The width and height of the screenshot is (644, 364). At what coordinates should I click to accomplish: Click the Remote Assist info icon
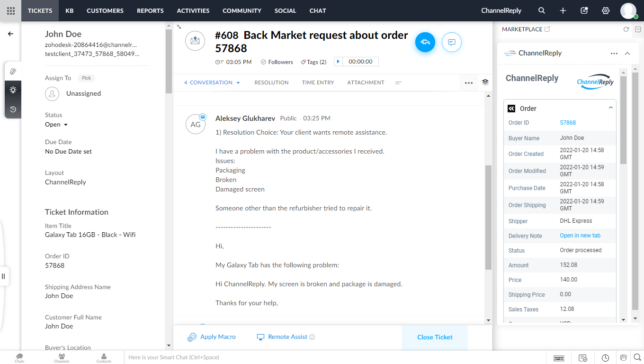click(x=312, y=337)
